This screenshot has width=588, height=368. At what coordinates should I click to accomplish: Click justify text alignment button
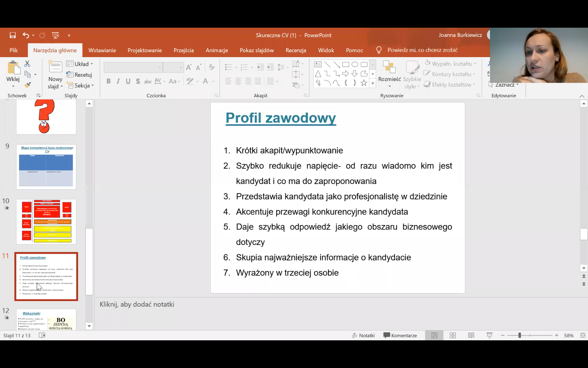pos(258,82)
